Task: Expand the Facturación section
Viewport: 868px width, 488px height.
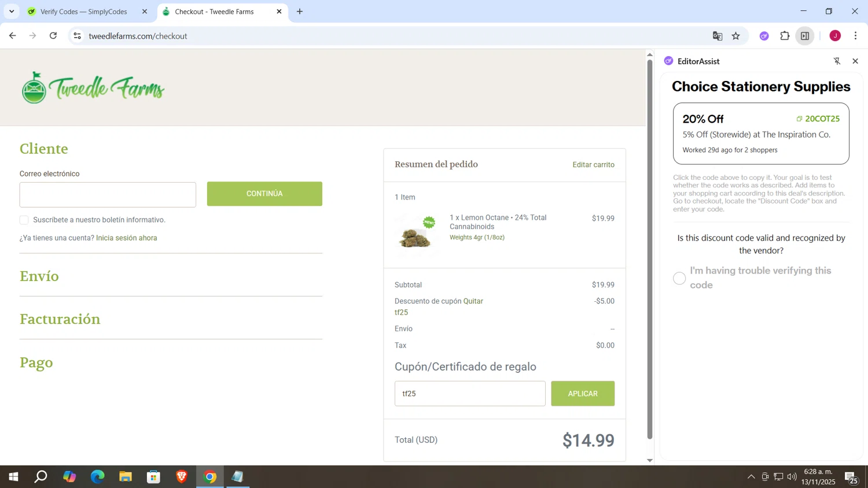Action: click(60, 319)
